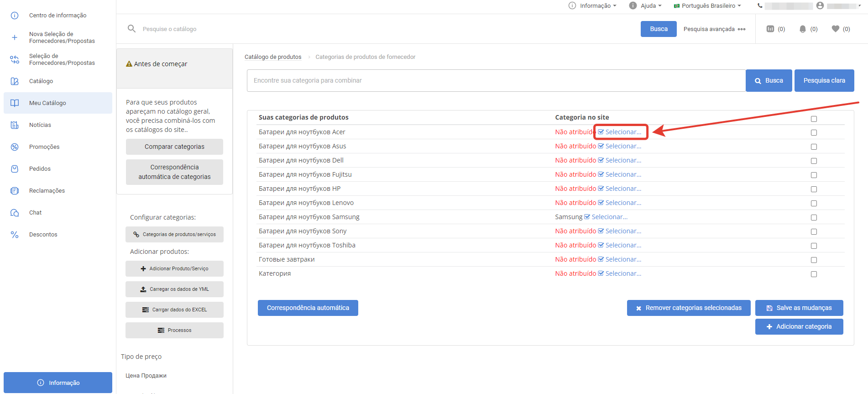Click the Pedidos sidebar icon
The width and height of the screenshot is (868, 394).
click(15, 169)
